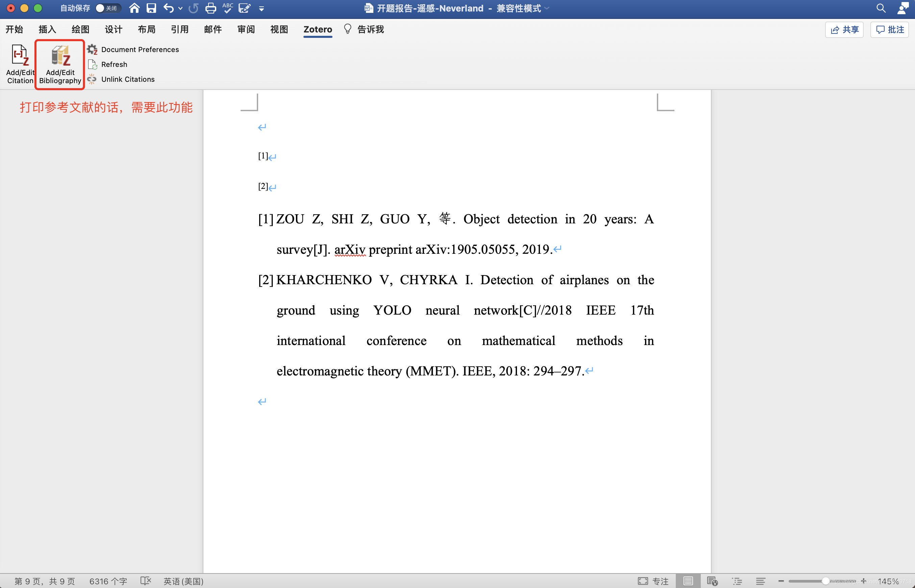Click the Save disk icon
Viewport: 915px width, 588px height.
pos(152,8)
